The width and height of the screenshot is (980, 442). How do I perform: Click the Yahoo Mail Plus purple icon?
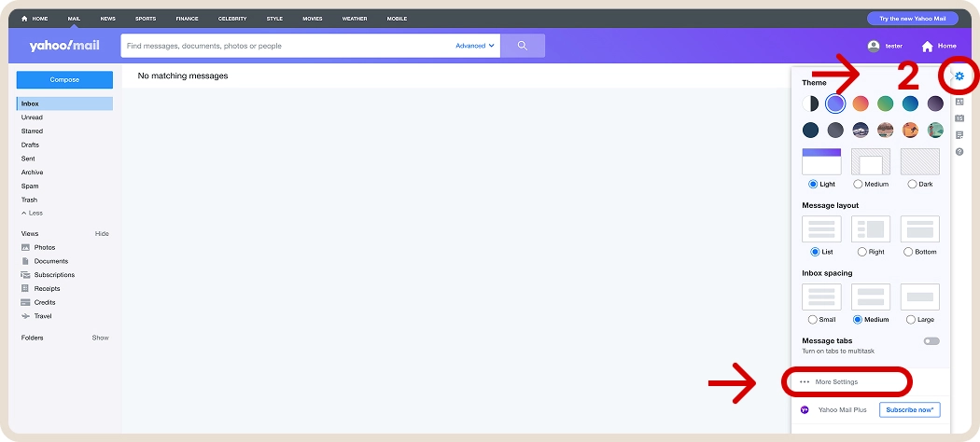(805, 410)
